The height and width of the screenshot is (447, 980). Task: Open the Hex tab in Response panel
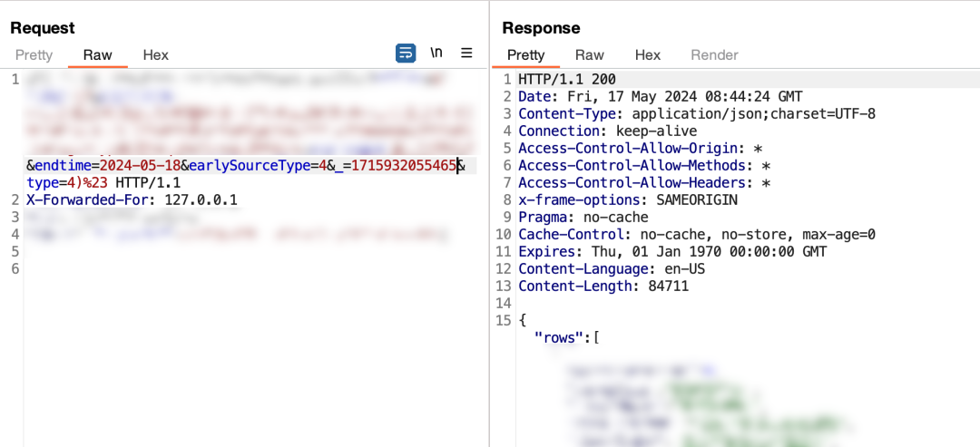pyautogui.click(x=647, y=55)
